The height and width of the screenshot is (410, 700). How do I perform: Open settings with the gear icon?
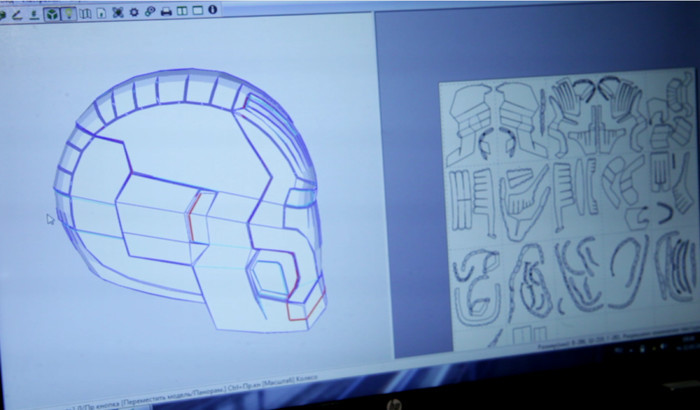click(x=134, y=12)
